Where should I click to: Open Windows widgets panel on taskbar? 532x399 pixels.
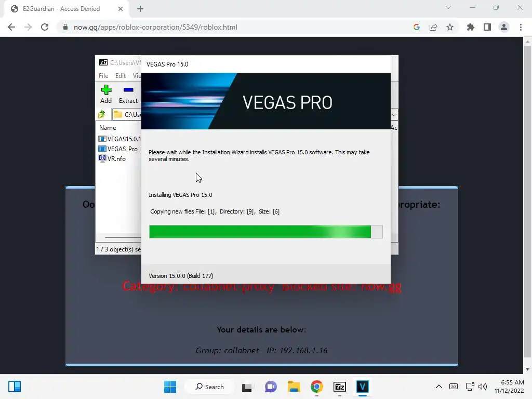coord(15,387)
